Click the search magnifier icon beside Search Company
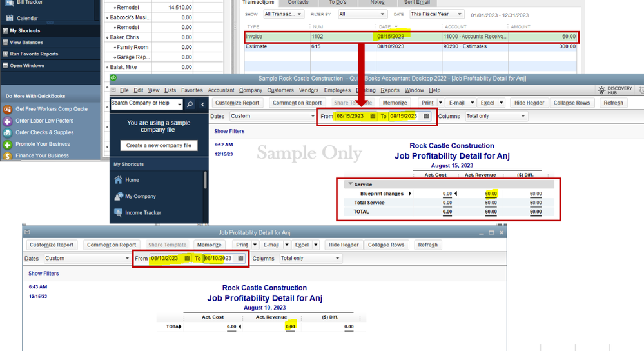Image resolution: width=644 pixels, height=351 pixels. [x=190, y=105]
